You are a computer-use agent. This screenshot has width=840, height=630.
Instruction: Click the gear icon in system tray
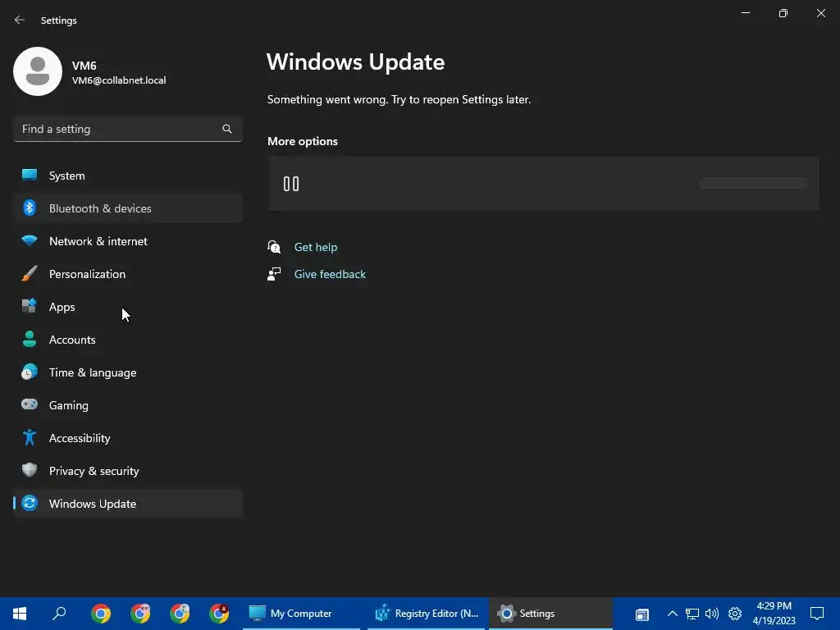click(x=735, y=614)
